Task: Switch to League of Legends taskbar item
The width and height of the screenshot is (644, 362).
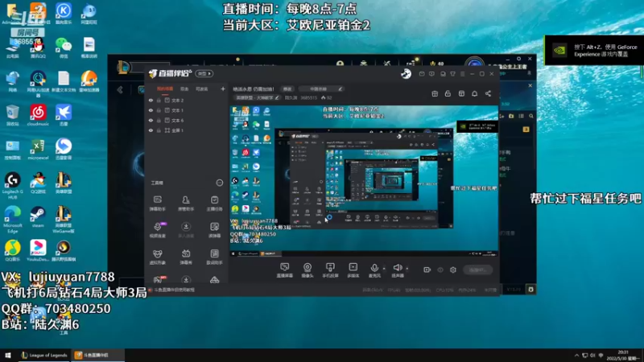Action: tap(44, 355)
